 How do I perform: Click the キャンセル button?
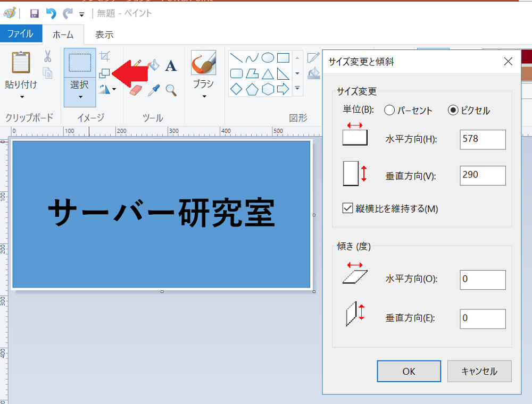pyautogui.click(x=479, y=371)
